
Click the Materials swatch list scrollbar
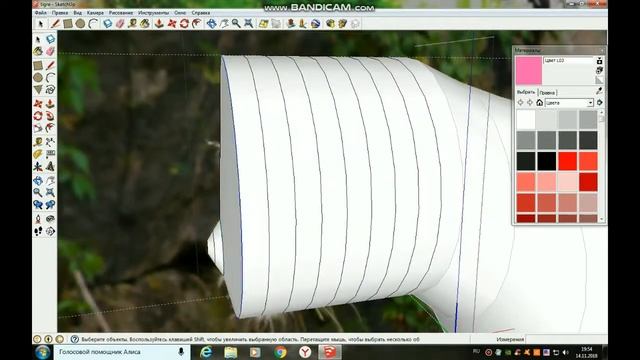click(601, 166)
